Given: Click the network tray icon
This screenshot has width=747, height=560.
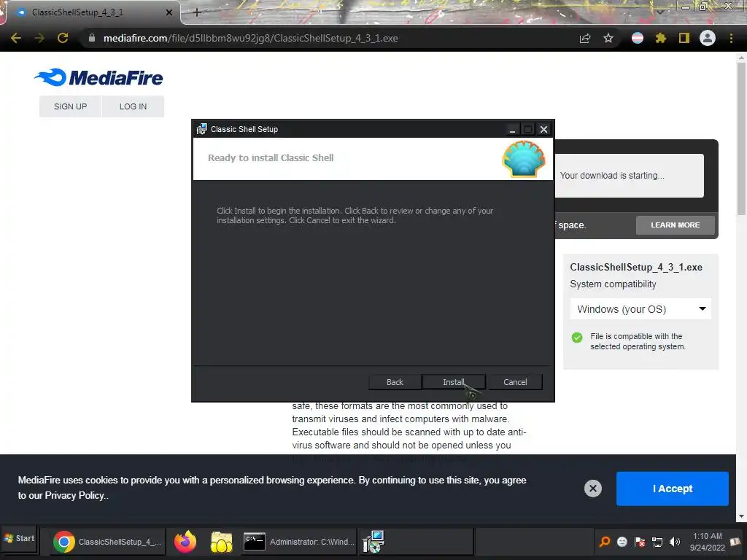Looking at the screenshot, I should point(657,542).
